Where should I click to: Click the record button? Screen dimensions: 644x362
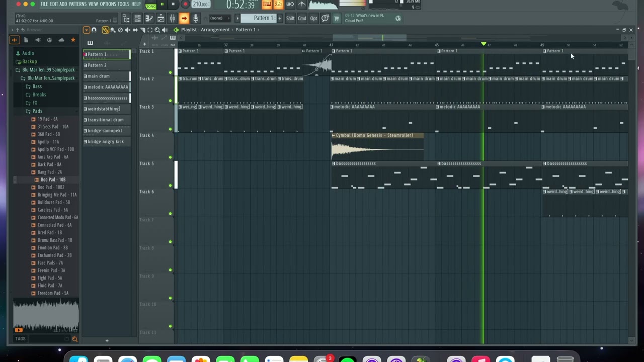[185, 5]
